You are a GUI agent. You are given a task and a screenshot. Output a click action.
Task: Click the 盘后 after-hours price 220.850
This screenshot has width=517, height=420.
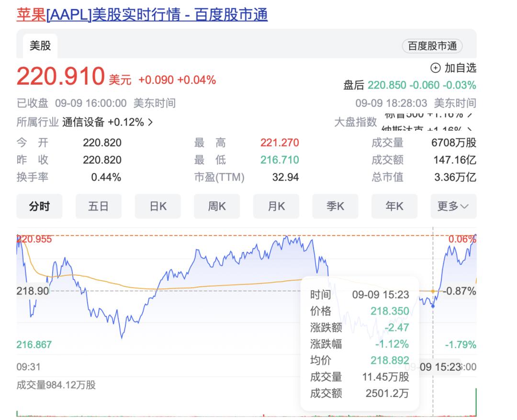[386, 85]
